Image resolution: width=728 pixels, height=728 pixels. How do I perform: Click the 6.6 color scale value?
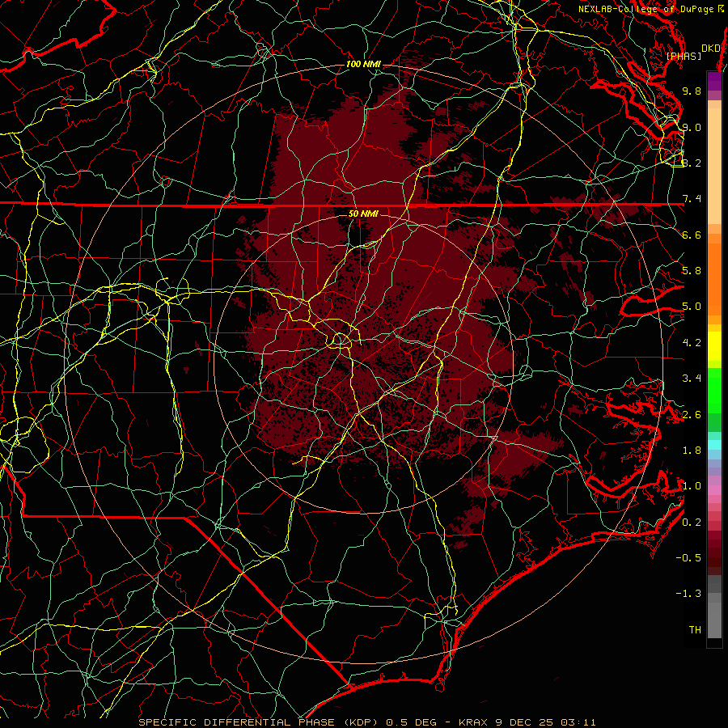point(692,235)
